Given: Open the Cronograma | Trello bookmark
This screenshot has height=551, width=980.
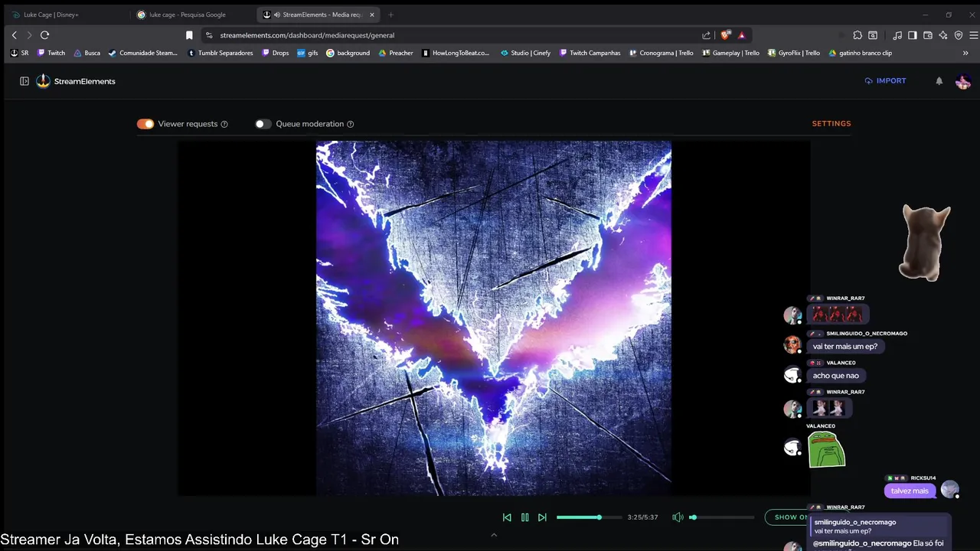Looking at the screenshot, I should coord(661,54).
